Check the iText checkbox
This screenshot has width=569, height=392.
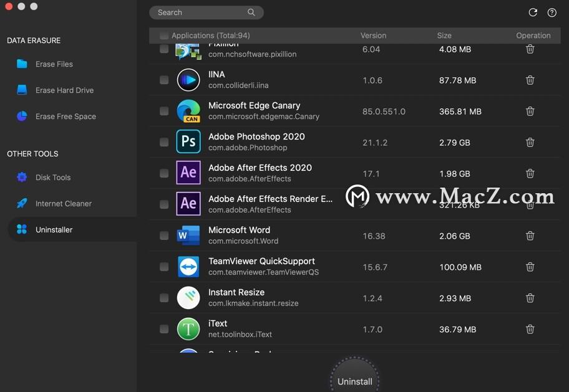point(164,329)
